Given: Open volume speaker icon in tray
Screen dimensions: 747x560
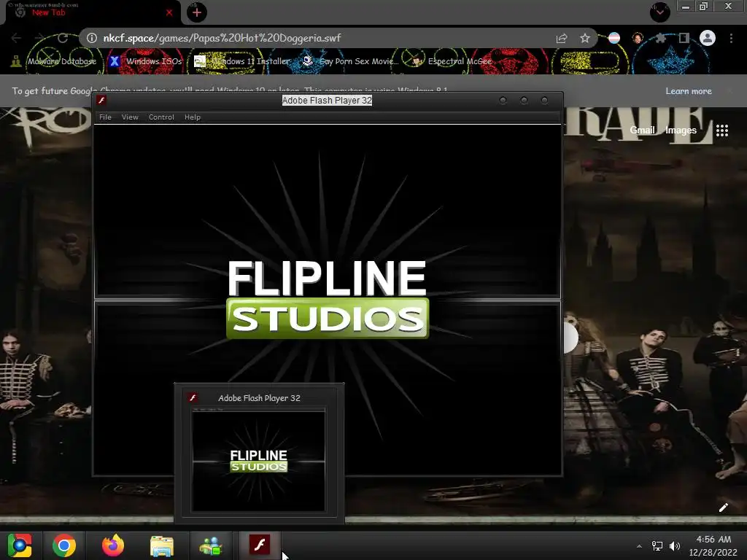Looking at the screenshot, I should click(x=675, y=546).
